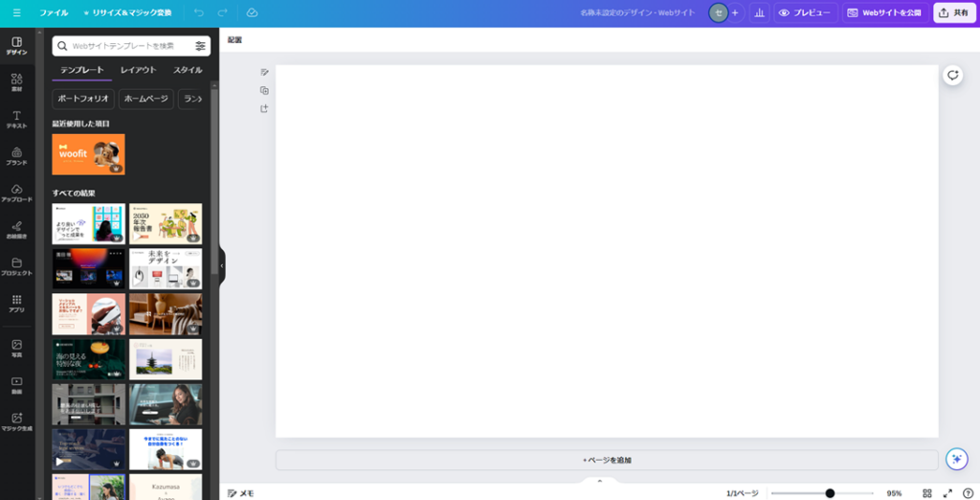Open the 素材 elements panel
Viewport: 980px width, 500px height.
coord(16,82)
